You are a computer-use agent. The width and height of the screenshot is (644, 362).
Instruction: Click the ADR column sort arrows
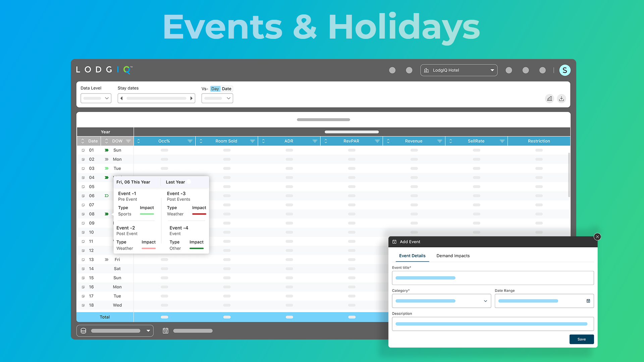pyautogui.click(x=263, y=141)
